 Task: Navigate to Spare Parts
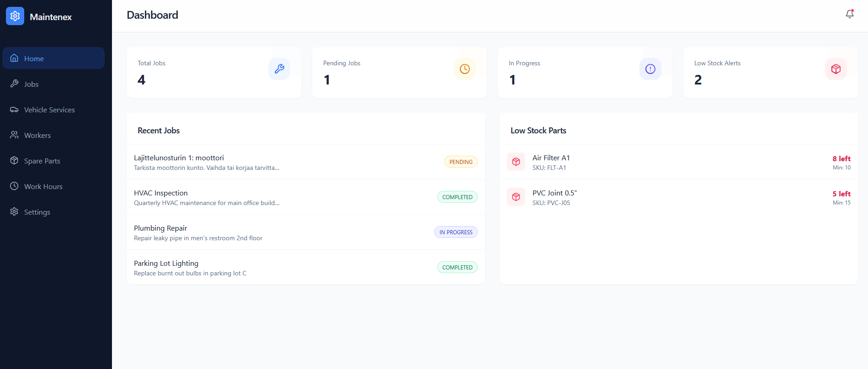(x=42, y=161)
